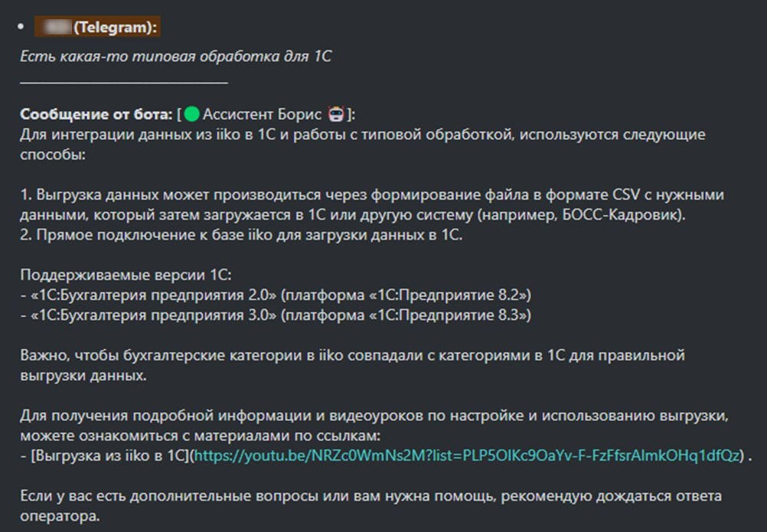The width and height of the screenshot is (767, 532).
Task: Click the Бухгалтерия предприятия 3.0 line
Action: pos(276,315)
